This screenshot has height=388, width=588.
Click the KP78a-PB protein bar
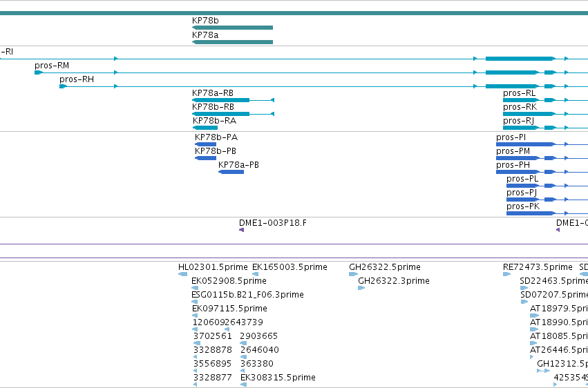(x=231, y=172)
